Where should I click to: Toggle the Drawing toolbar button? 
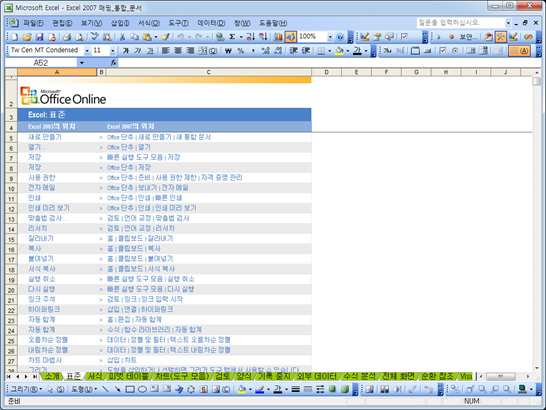pyautogui.click(x=291, y=37)
